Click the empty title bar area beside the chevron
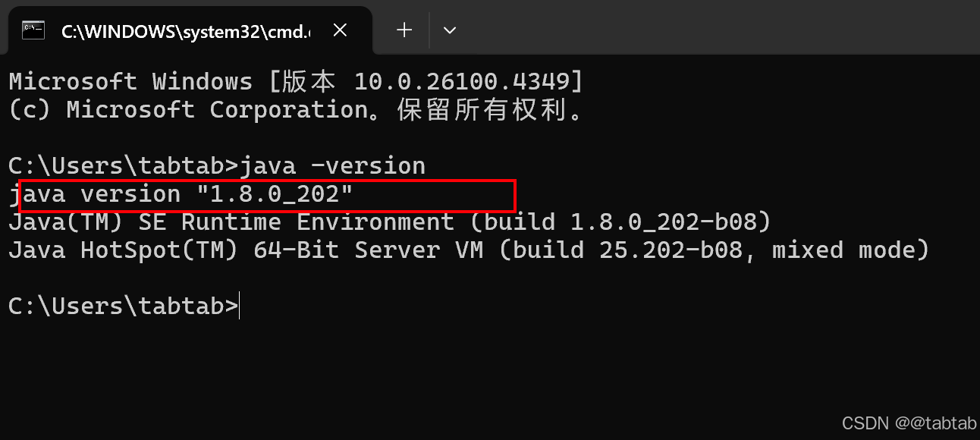Image resolution: width=980 pixels, height=440 pixels. [721, 27]
